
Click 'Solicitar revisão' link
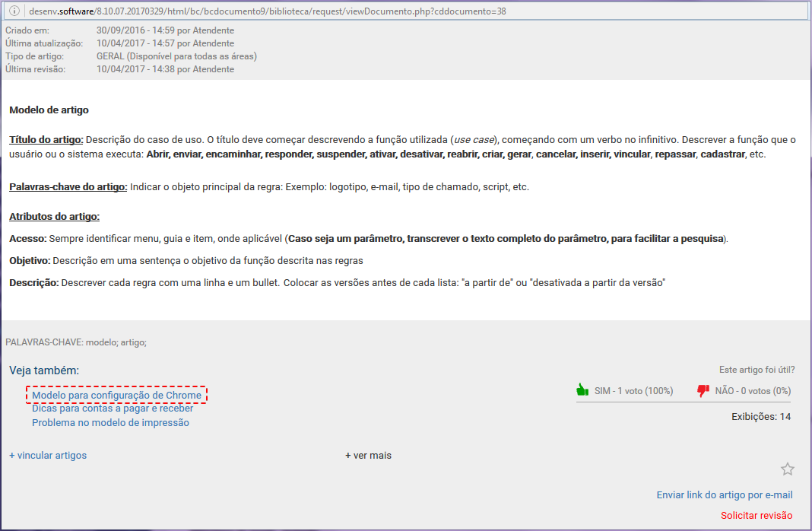click(x=756, y=515)
